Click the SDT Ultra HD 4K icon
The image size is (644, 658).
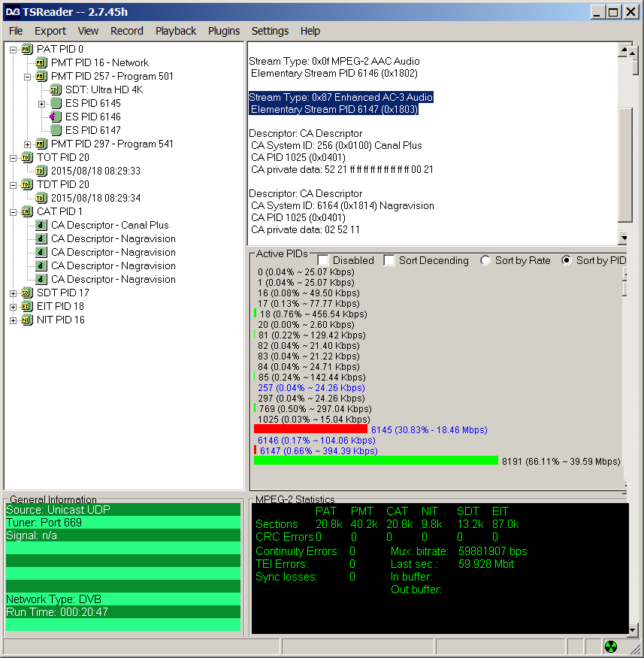click(x=56, y=89)
